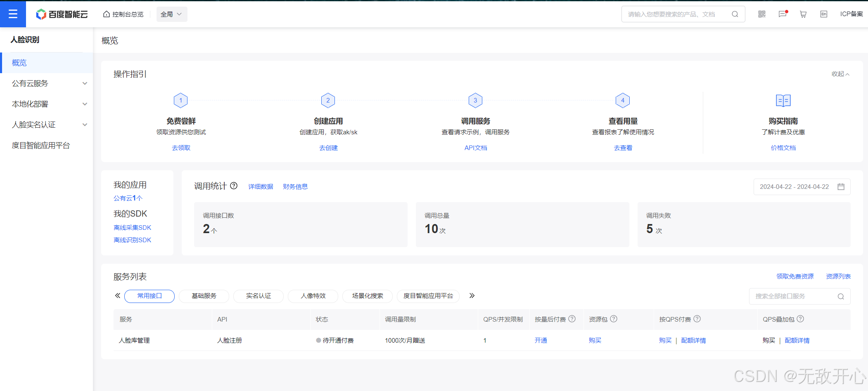Click step 4 hexagon icon

point(623,100)
